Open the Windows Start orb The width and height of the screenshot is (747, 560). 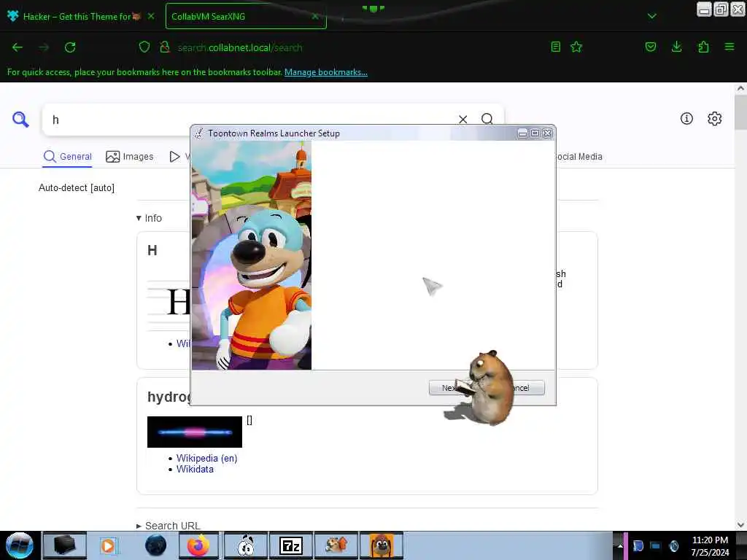[x=20, y=545]
